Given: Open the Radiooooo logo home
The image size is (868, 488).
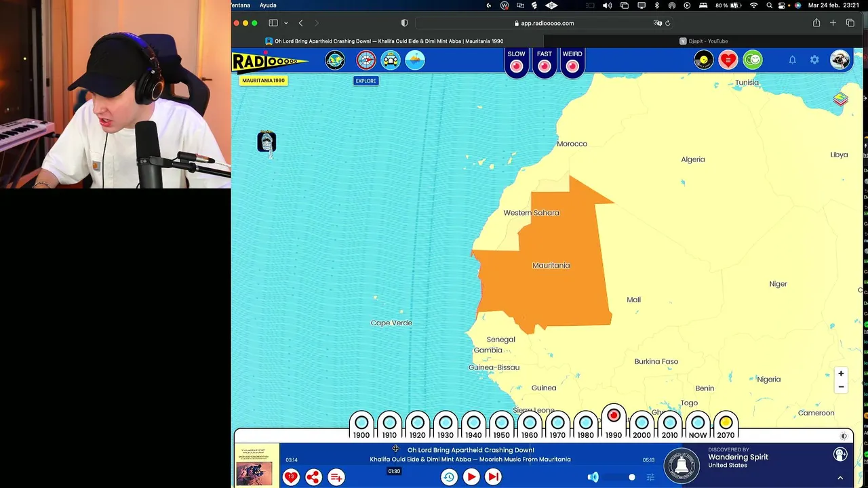Looking at the screenshot, I should [270, 62].
